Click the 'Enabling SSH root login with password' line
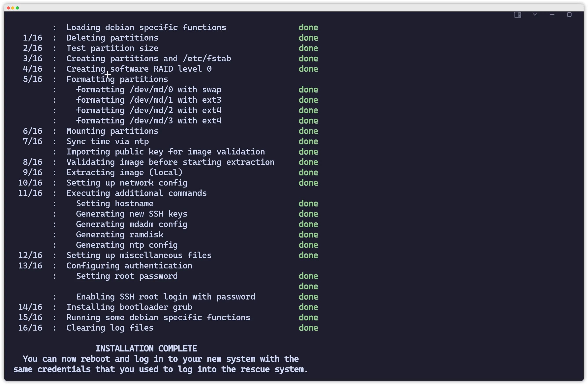Viewport: 588px width, 385px height. (165, 297)
